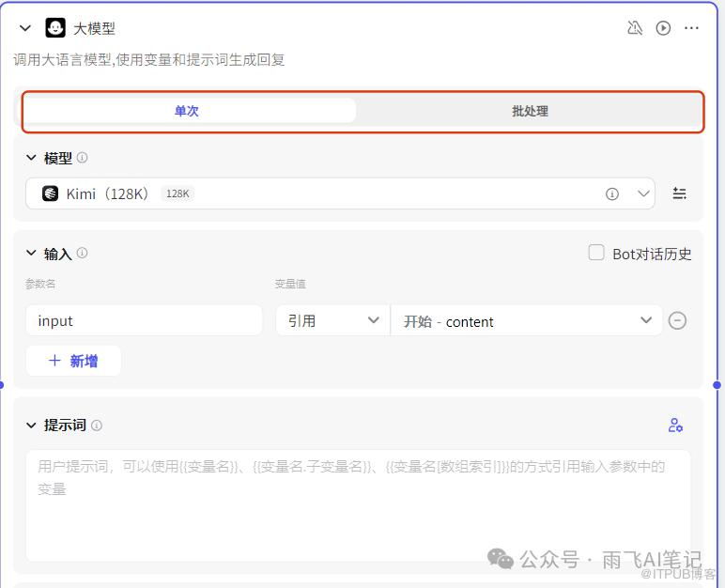Collapse the 大模型 node with header chevron
725x588 pixels.
click(25, 28)
